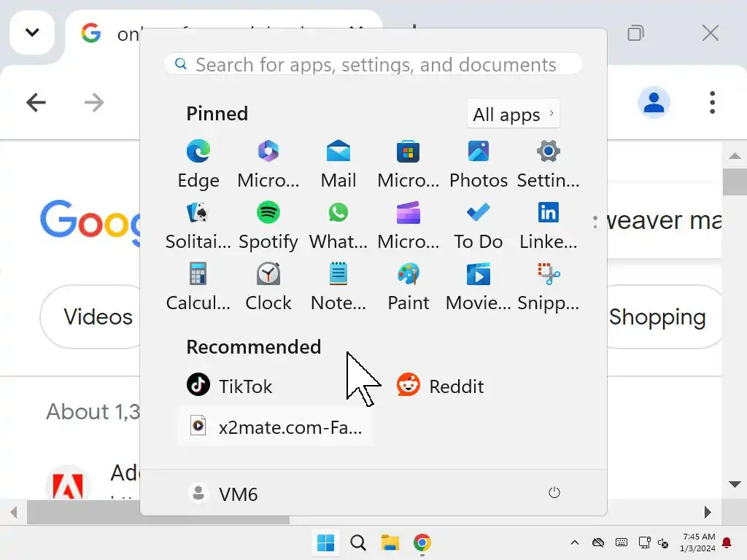This screenshot has width=747, height=560.
Task: Go back in Chrome
Action: (36, 102)
